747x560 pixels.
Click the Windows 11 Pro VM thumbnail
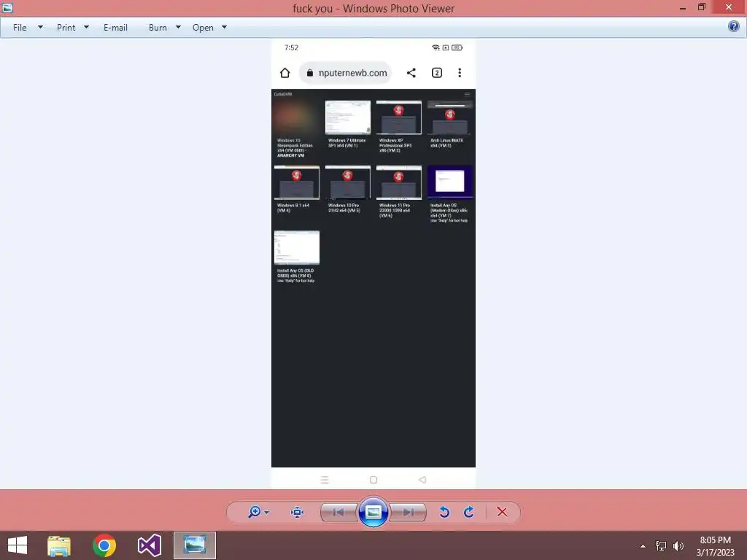[399, 182]
